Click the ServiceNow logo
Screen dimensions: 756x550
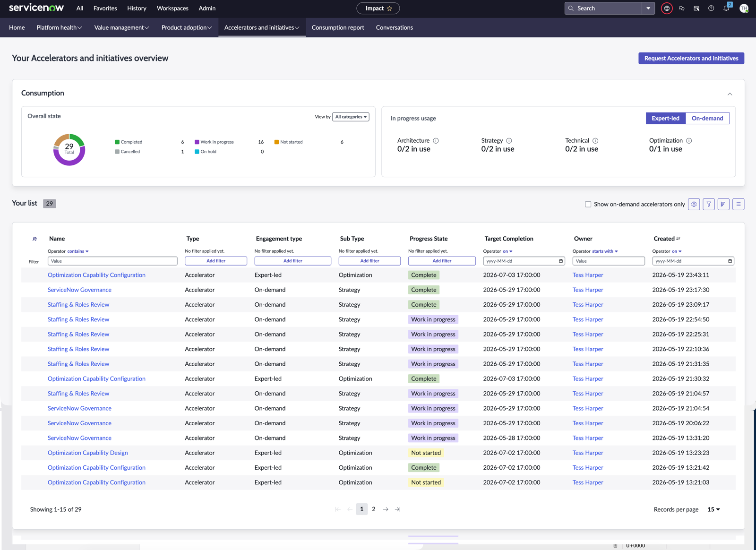coord(36,8)
